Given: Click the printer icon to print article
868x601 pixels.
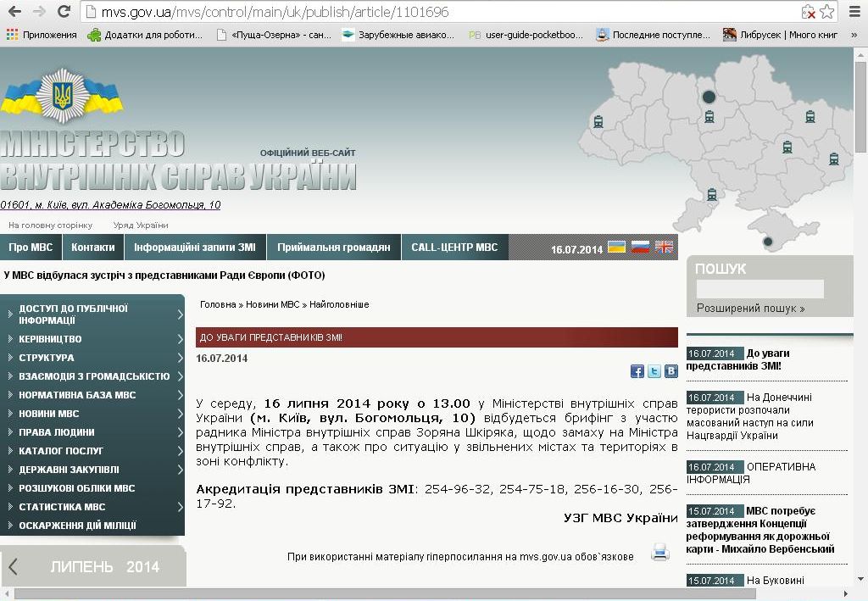Looking at the screenshot, I should (x=660, y=554).
